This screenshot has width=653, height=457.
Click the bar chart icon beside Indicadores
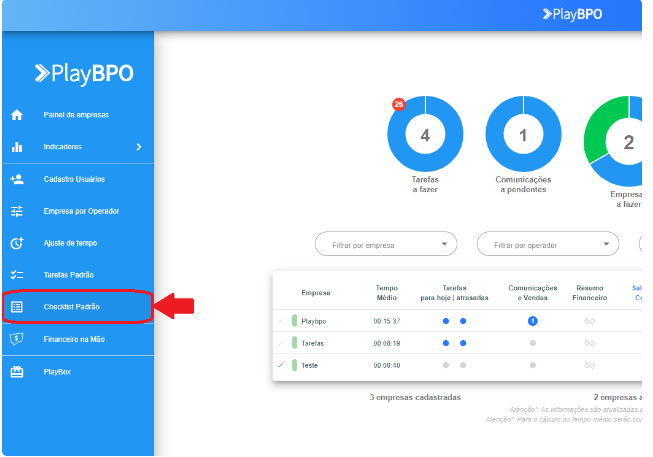[17, 147]
